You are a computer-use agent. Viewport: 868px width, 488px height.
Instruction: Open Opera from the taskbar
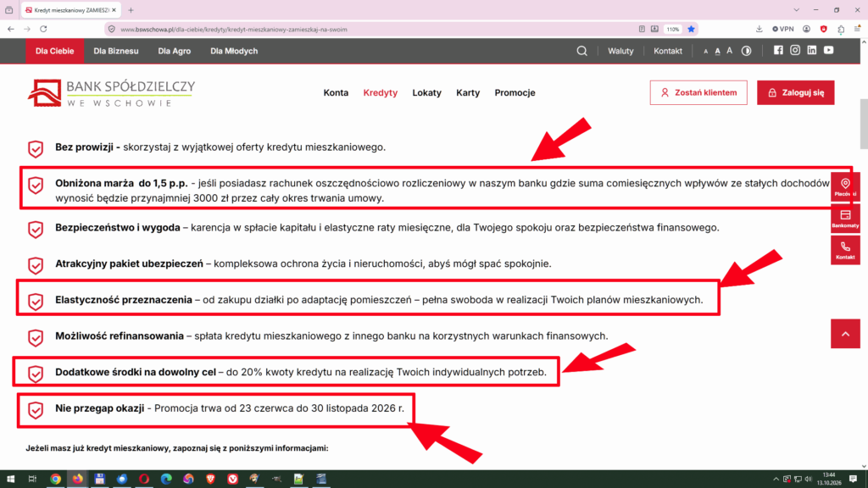(x=144, y=479)
